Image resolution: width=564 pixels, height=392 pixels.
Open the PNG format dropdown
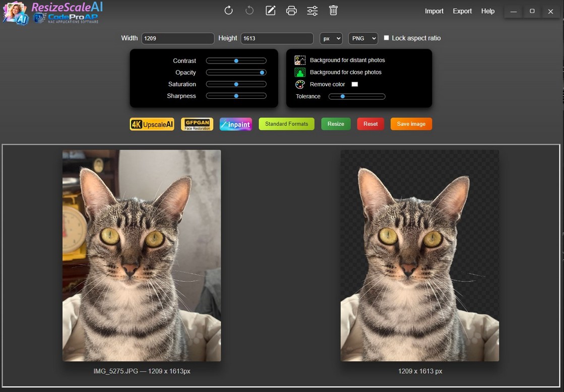(x=363, y=38)
